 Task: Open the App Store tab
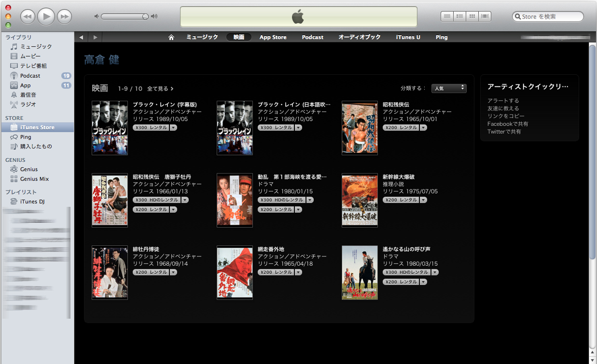click(273, 37)
